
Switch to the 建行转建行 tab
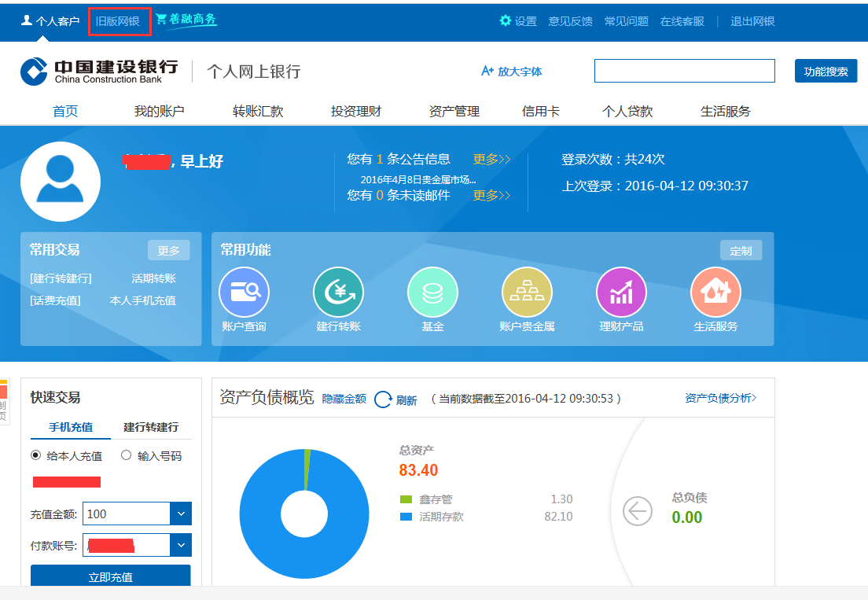tap(151, 427)
